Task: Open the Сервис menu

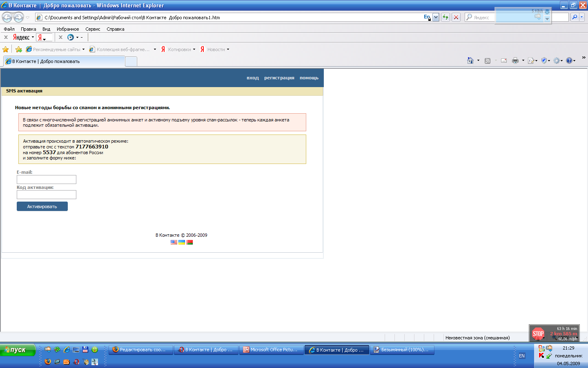Action: 93,29
